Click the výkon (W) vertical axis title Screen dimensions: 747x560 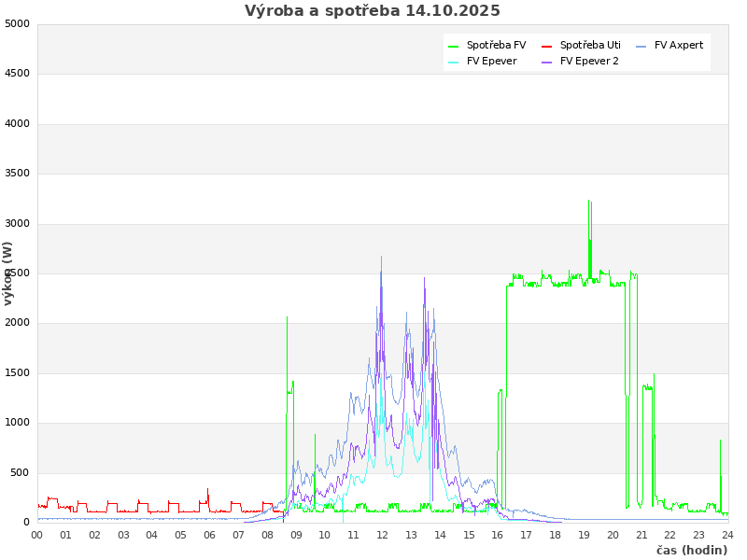coord(8,273)
